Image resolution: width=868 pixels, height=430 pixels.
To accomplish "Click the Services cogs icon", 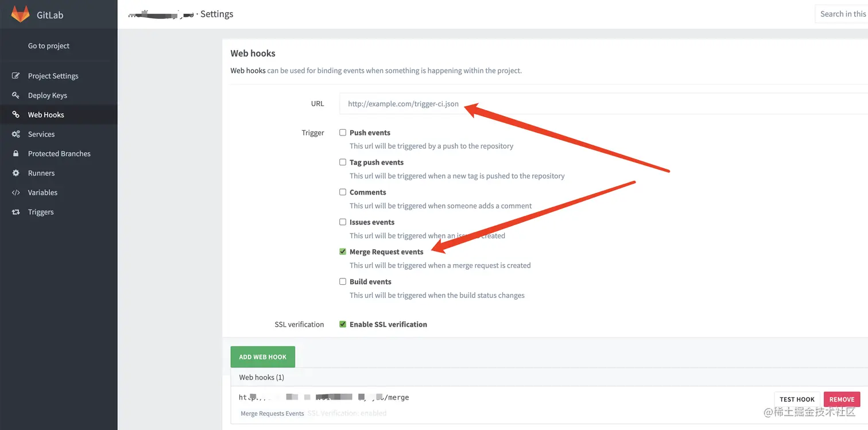I will pyautogui.click(x=16, y=134).
